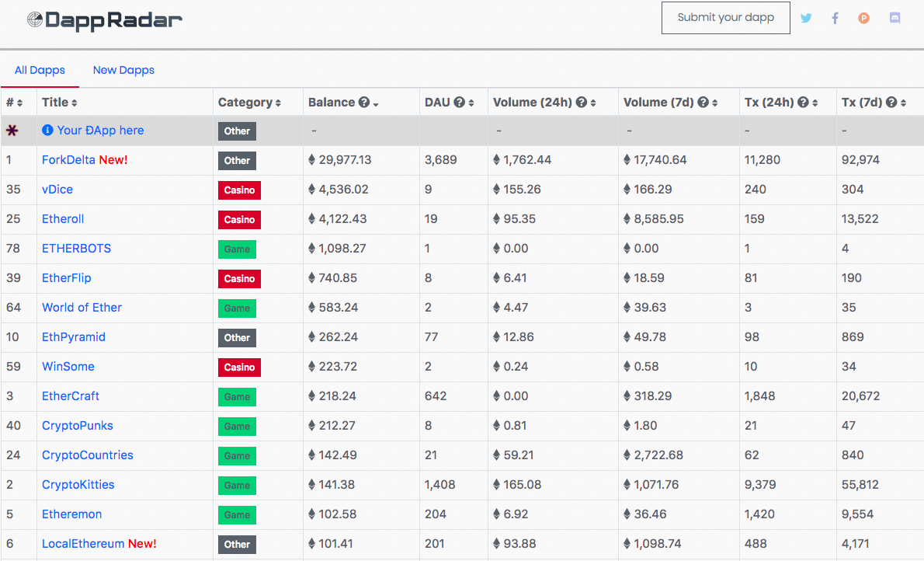Click Volume (7d) help question-mark icon
924x561 pixels.
(x=703, y=103)
